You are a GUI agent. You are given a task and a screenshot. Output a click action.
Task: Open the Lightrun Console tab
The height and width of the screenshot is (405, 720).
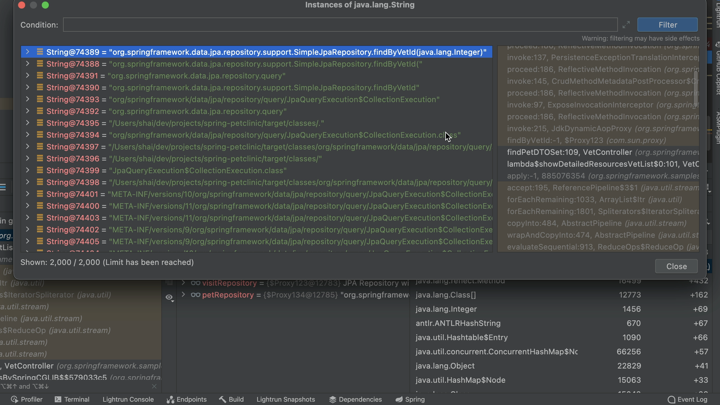coord(128,399)
